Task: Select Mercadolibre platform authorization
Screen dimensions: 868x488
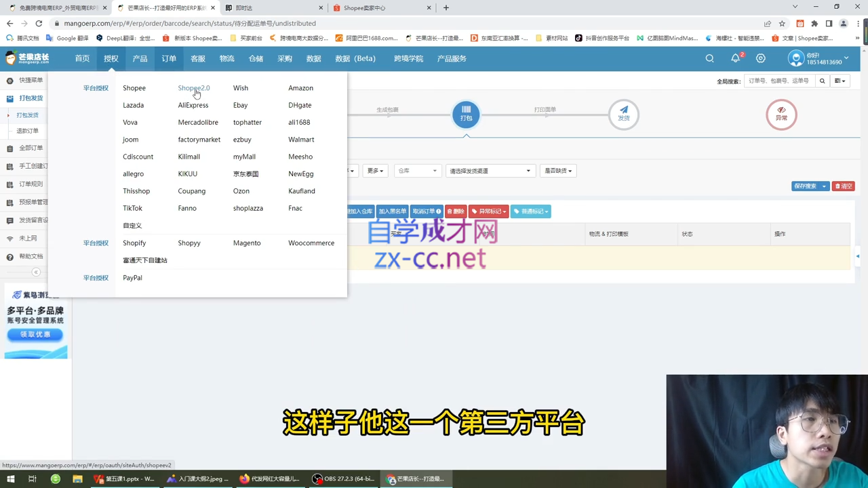Action: (198, 123)
